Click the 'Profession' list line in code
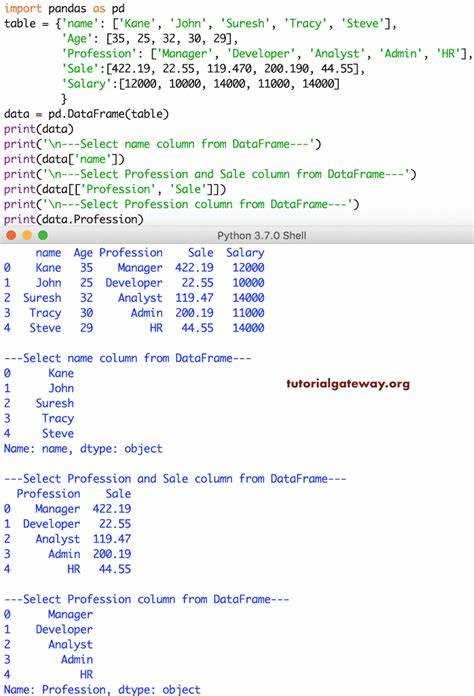The height and width of the screenshot is (696, 474). point(267,54)
